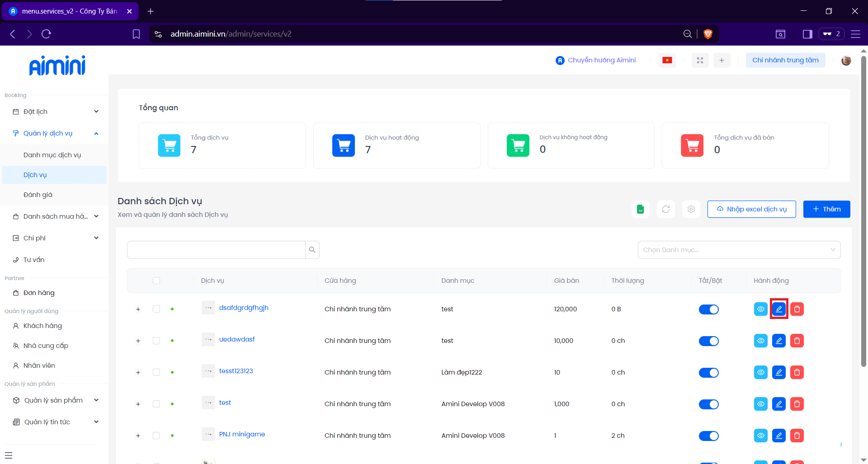Open table settings gear icon
Viewport: 868px width, 464px height.
[691, 209]
